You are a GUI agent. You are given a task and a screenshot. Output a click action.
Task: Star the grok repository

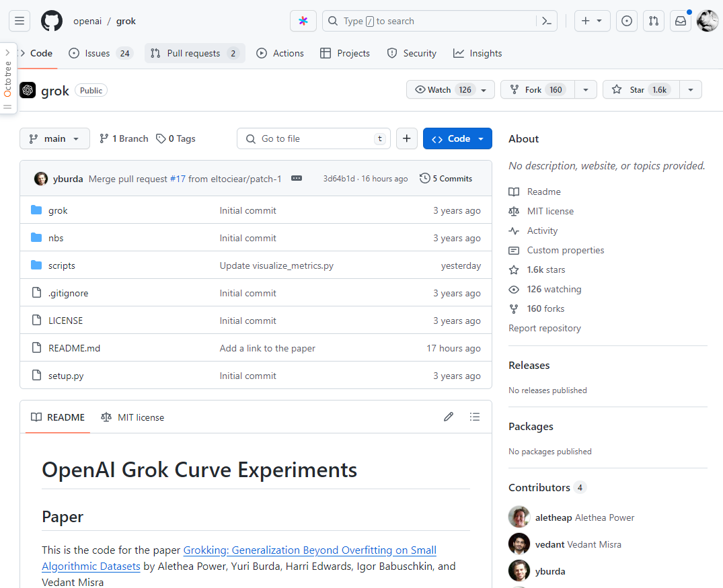pos(641,89)
